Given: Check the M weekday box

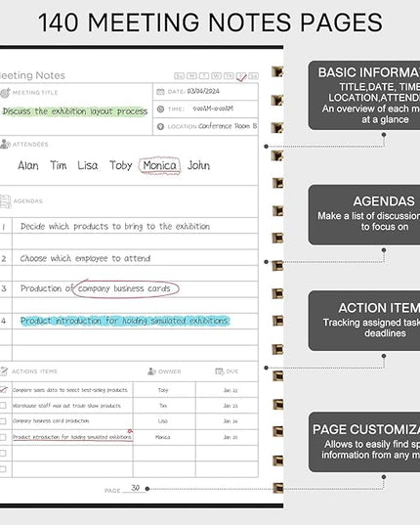Looking at the screenshot, I should click(191, 76).
